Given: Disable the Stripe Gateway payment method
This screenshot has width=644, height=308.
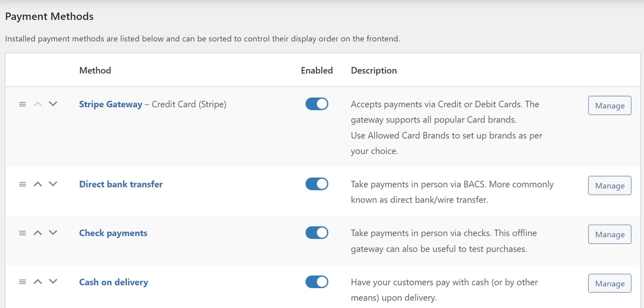Looking at the screenshot, I should click(316, 104).
